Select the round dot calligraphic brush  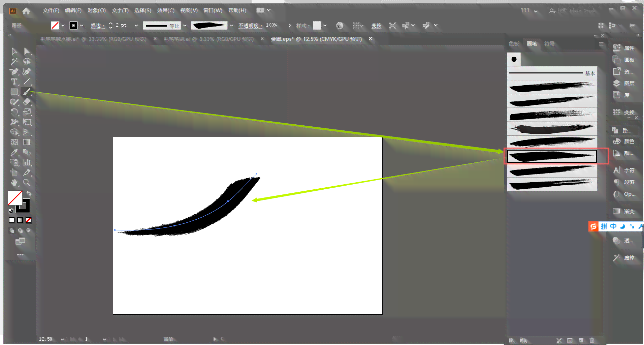coord(514,59)
